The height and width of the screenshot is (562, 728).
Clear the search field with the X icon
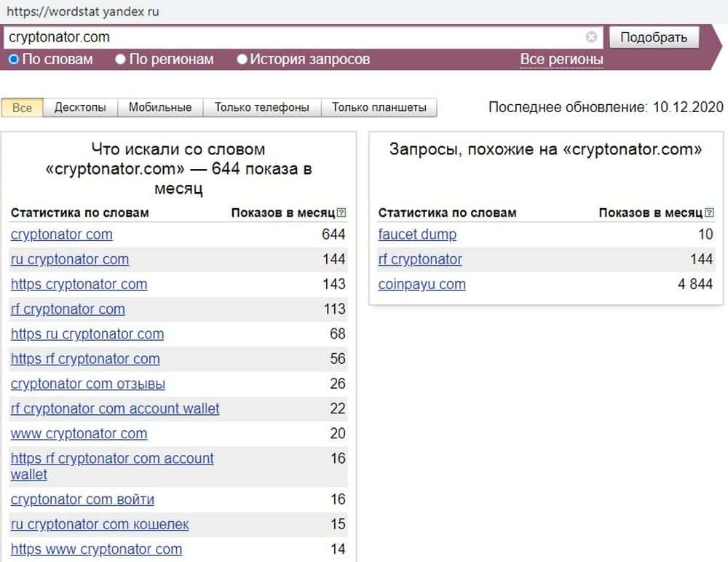pos(591,37)
